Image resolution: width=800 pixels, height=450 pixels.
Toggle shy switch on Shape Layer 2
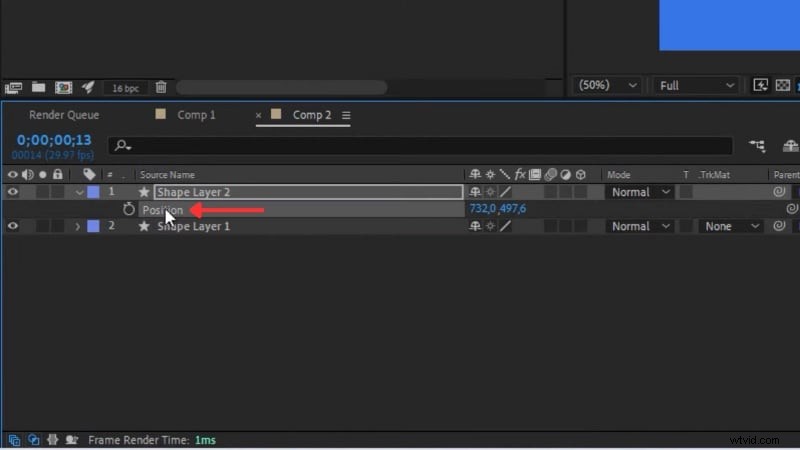coord(475,192)
